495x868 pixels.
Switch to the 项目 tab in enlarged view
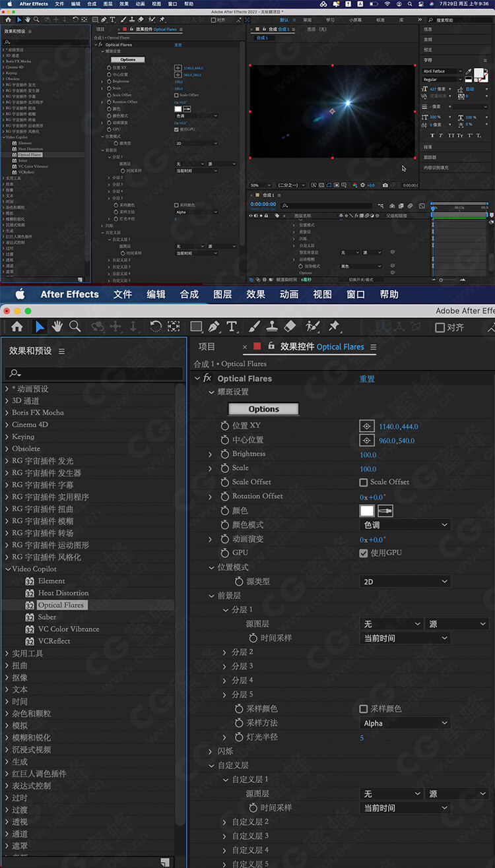[207, 346]
